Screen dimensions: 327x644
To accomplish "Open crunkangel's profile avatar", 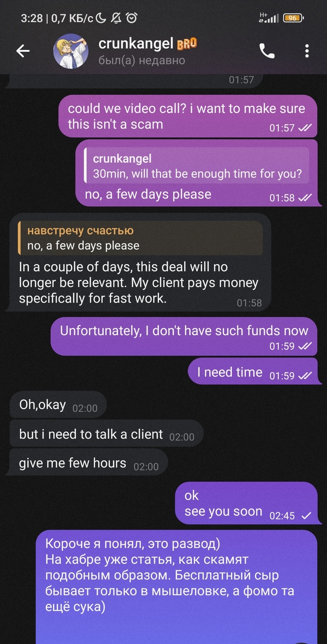I will tap(71, 51).
